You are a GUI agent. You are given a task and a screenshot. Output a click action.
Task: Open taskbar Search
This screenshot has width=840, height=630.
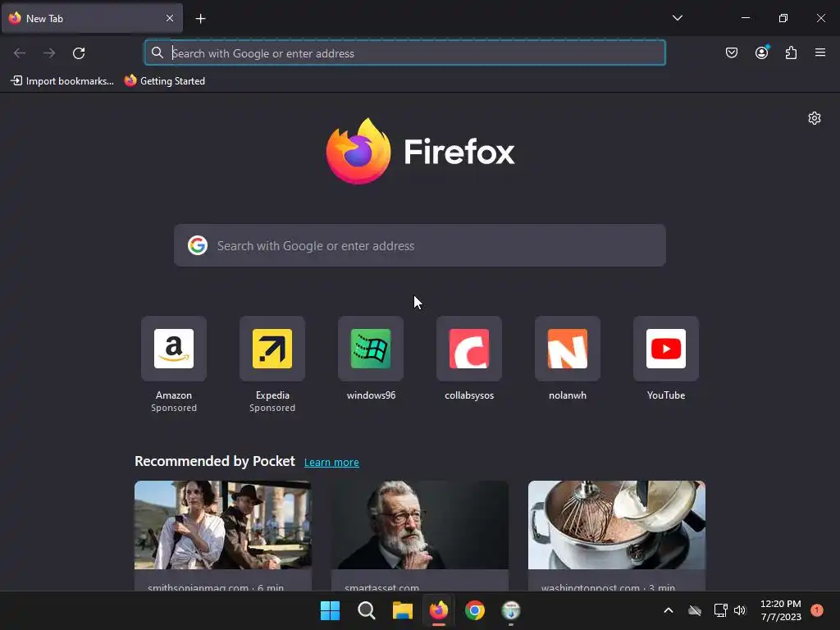pyautogui.click(x=367, y=610)
